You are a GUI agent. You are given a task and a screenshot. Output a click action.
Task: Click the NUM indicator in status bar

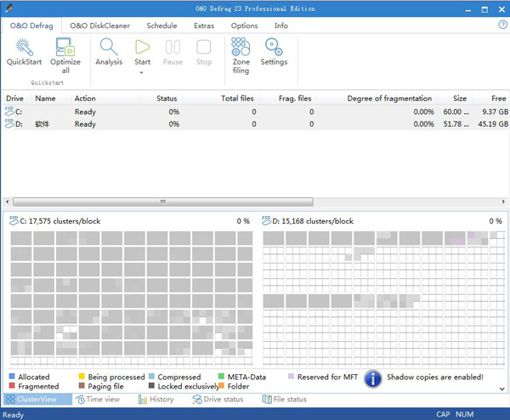point(464,414)
